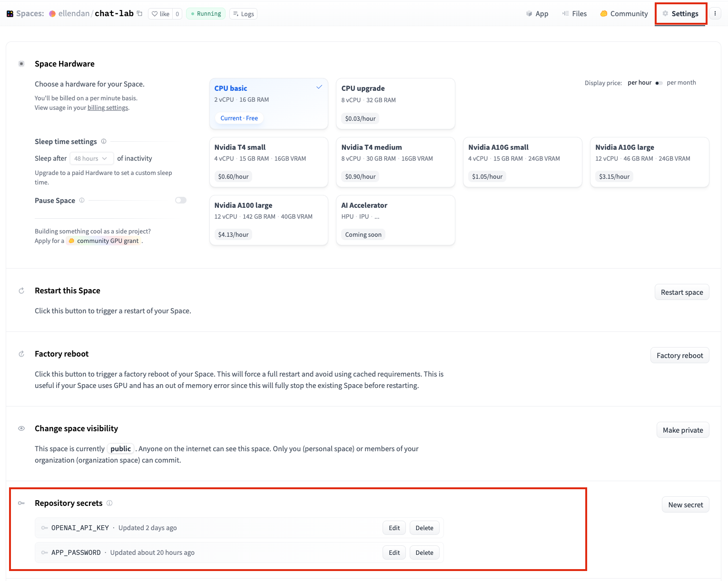Toggle display price per hour/month switch
The height and width of the screenshot is (581, 728).
tap(659, 83)
